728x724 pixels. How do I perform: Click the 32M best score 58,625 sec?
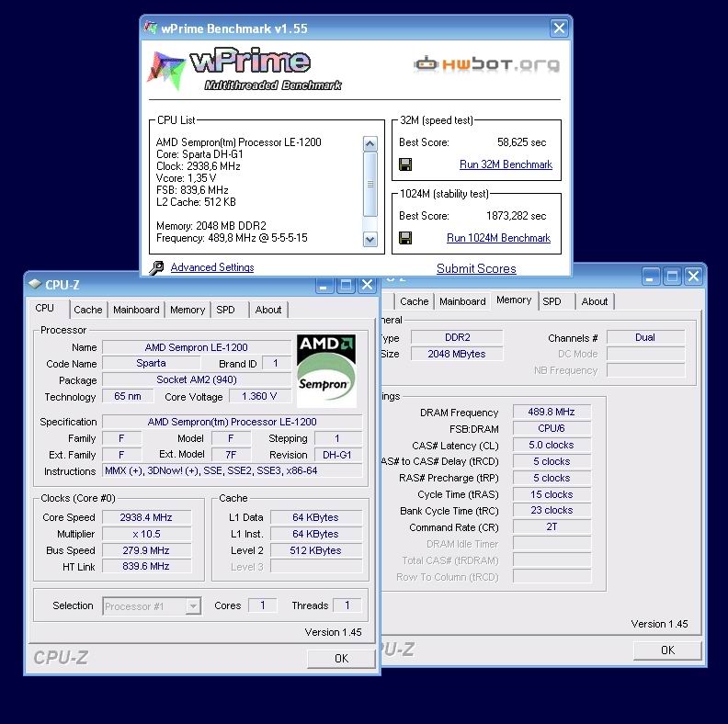pos(522,142)
